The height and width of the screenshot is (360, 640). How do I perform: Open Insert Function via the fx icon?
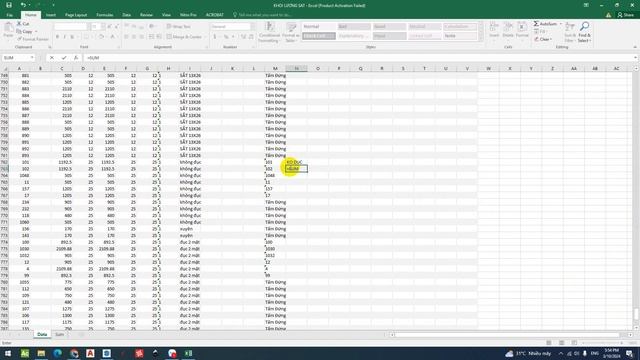[76, 58]
